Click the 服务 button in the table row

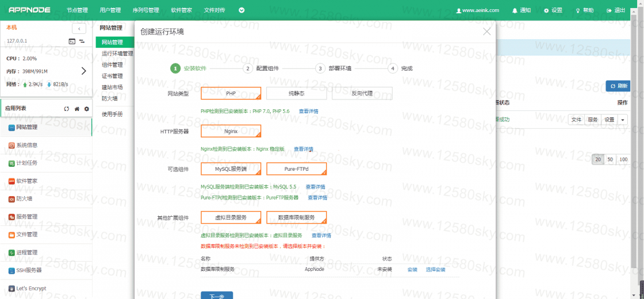tap(593, 120)
